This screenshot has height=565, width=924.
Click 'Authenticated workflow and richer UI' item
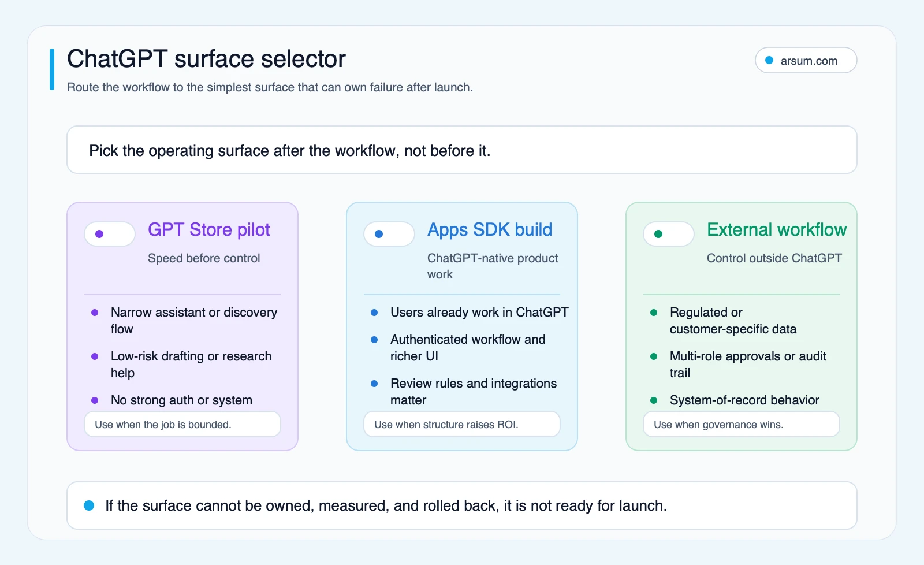coord(468,348)
